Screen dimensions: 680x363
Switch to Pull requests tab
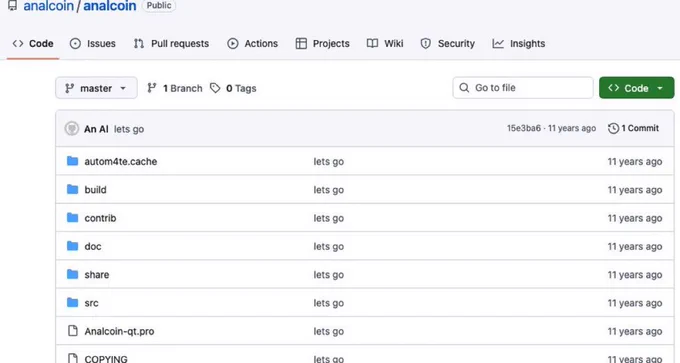click(x=171, y=44)
